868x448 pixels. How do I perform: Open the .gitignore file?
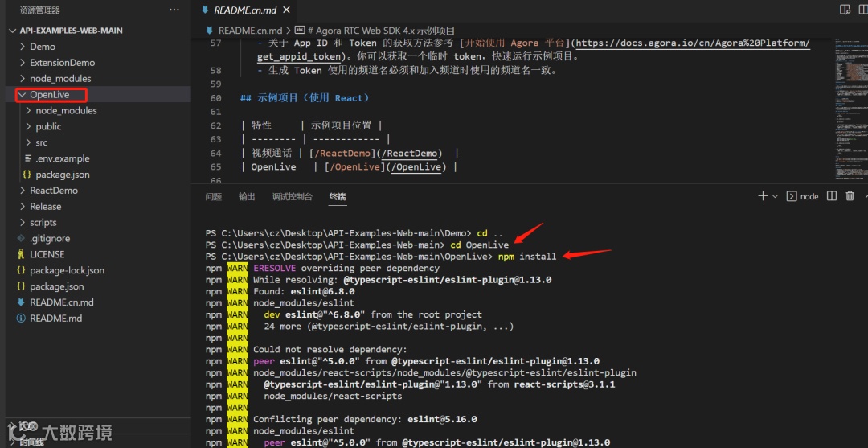pos(50,239)
